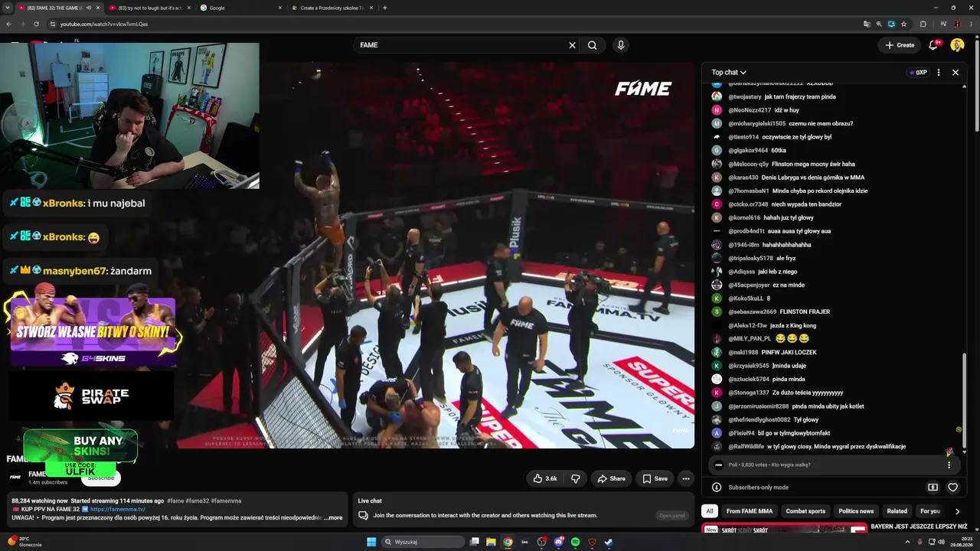Dislike the FAME live stream

pos(576,479)
